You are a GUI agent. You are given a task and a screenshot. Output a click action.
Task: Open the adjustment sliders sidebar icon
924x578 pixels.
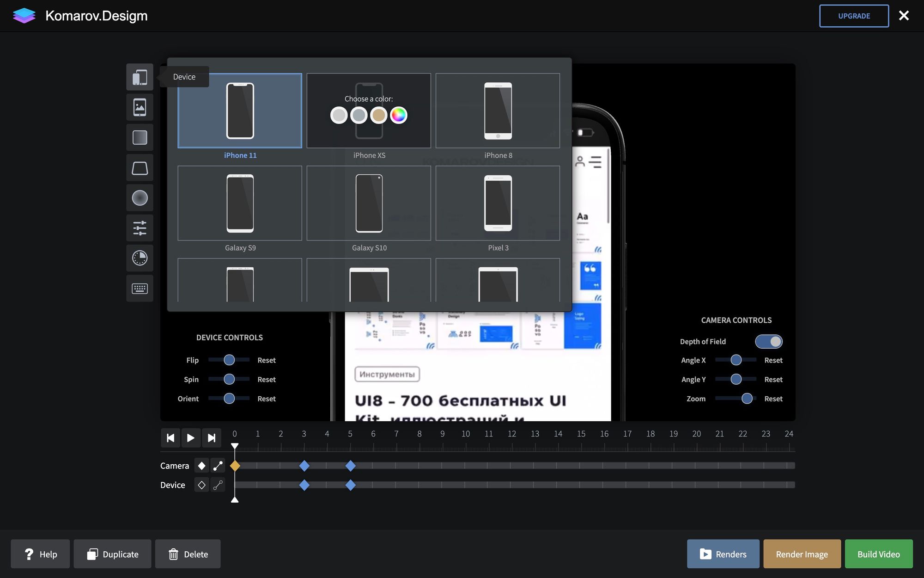pyautogui.click(x=140, y=228)
